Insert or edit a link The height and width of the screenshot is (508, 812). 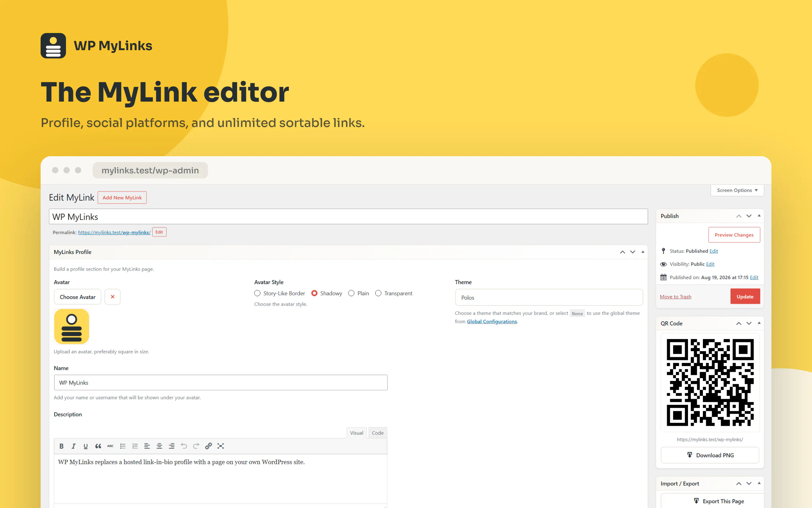pyautogui.click(x=208, y=446)
